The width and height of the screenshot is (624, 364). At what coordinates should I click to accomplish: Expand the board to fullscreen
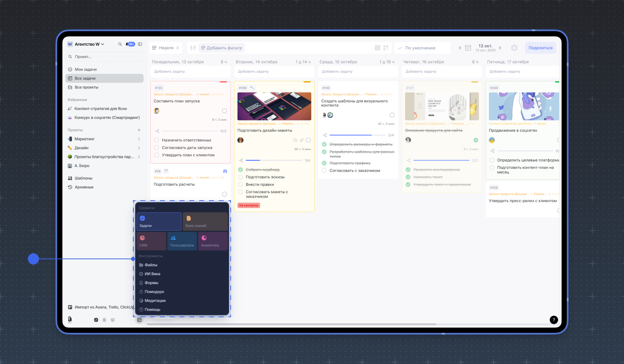pos(386,48)
